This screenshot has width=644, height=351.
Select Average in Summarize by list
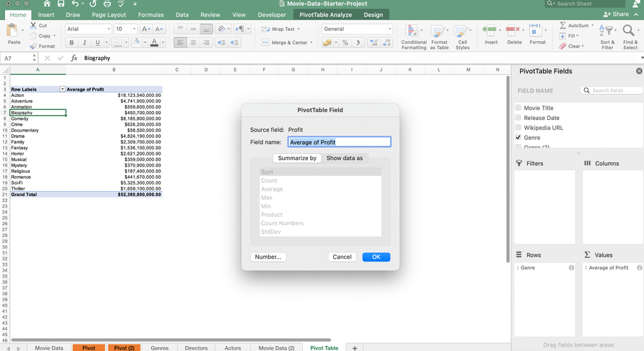click(320, 189)
